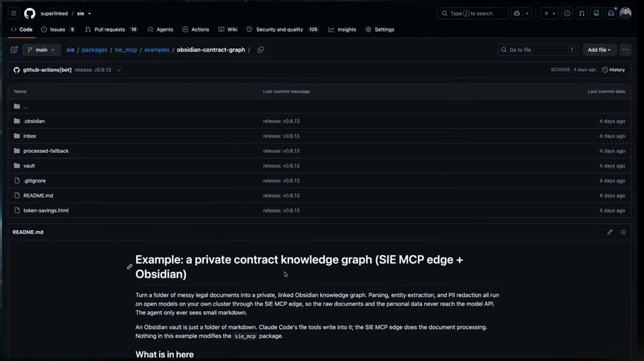
Task: Switch to the Issues tab
Action: pyautogui.click(x=58, y=30)
